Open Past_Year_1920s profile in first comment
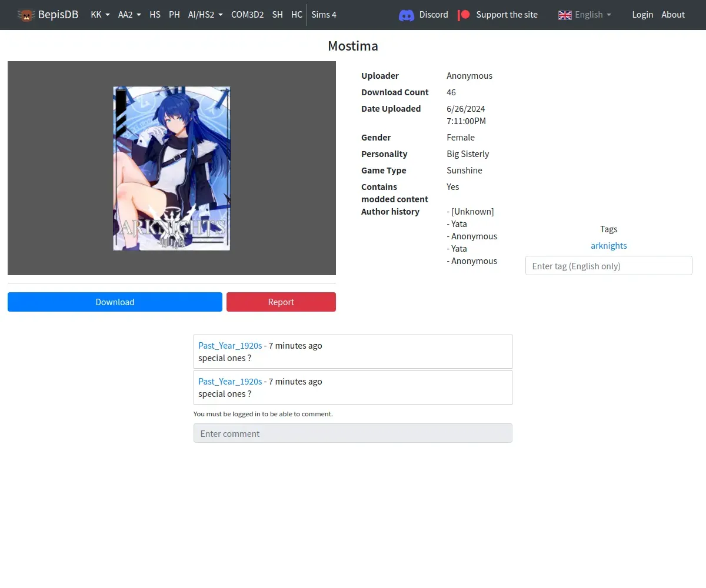Viewport: 706px width, 588px height. 230,346
